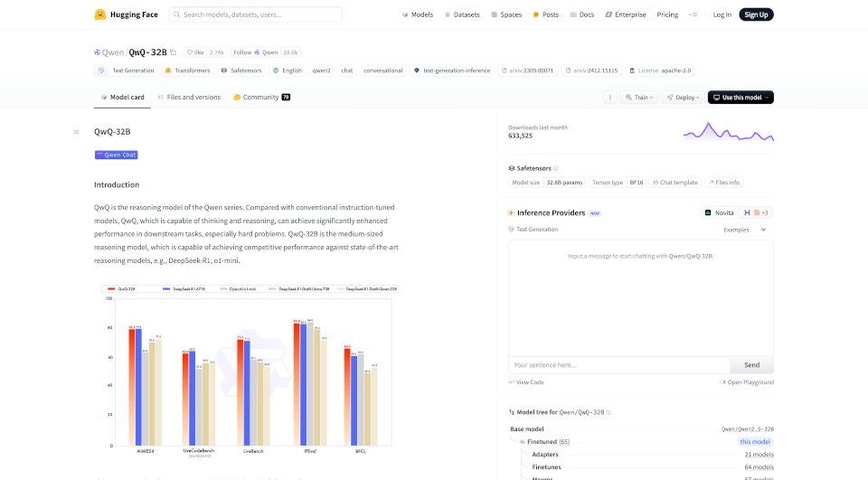868x480 pixels.
Task: Click the Model tree info icon
Action: [609, 412]
